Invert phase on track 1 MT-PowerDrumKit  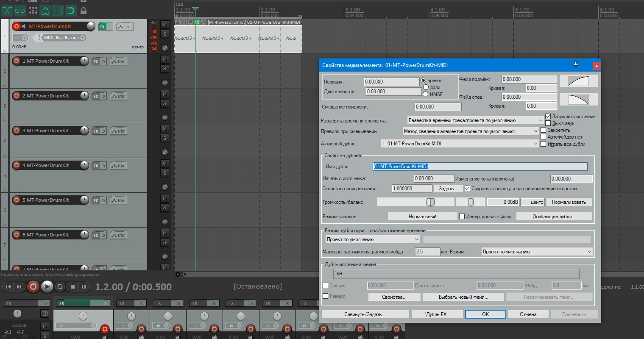tap(164, 48)
